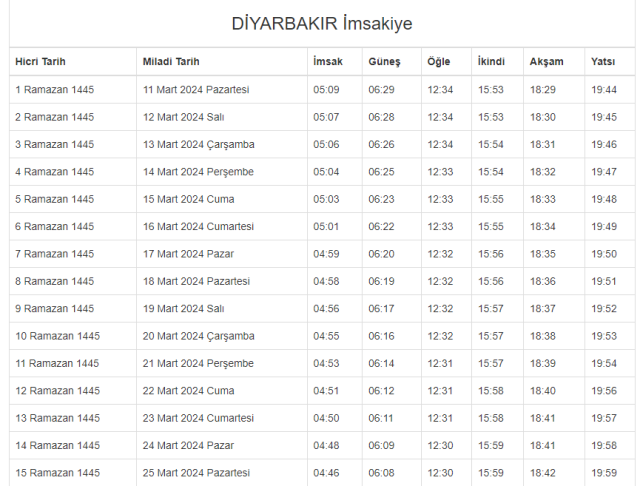
Task: Click İmsak time 04:56
Action: tap(326, 308)
